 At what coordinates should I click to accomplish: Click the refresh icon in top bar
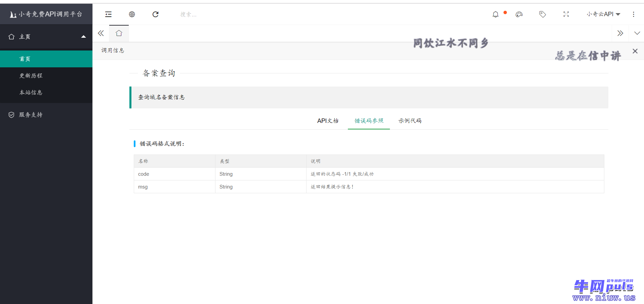tap(156, 14)
